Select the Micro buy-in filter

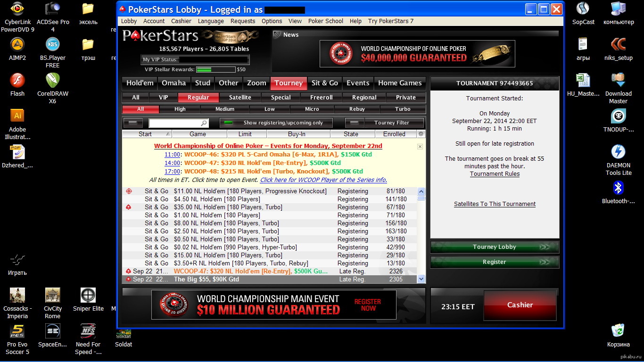(x=312, y=109)
